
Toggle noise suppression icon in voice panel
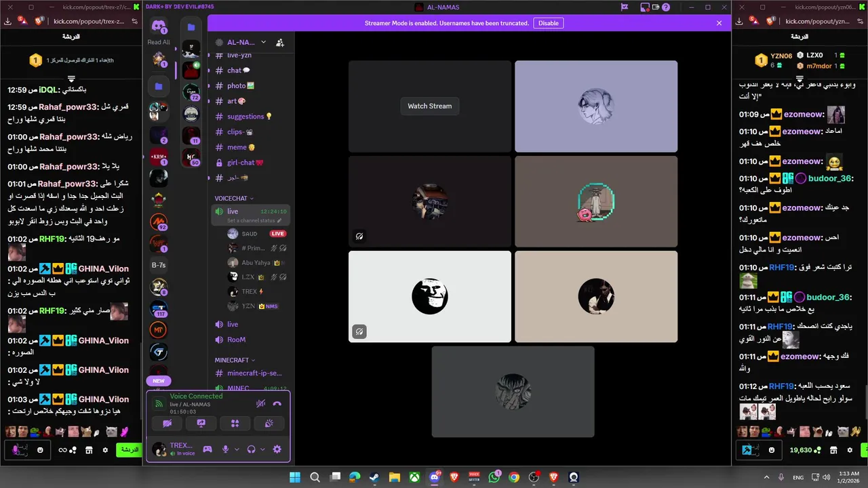[260, 403]
